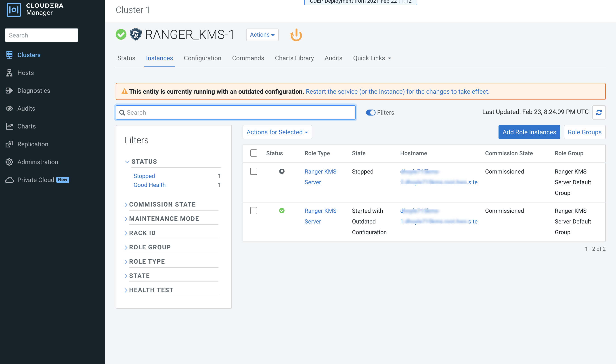Open the Actions for Selected dropdown
Screen dimensions: 616x364
(277, 132)
